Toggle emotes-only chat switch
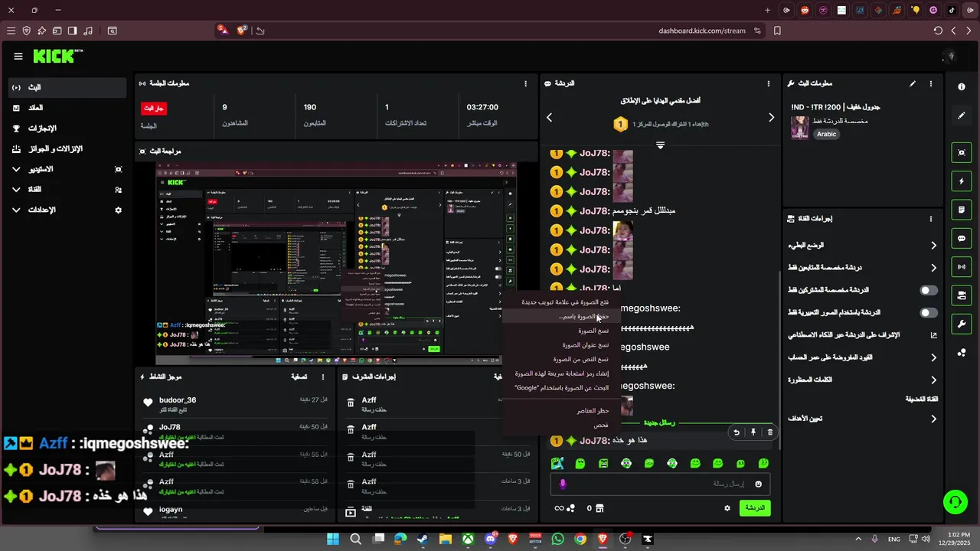 click(929, 312)
